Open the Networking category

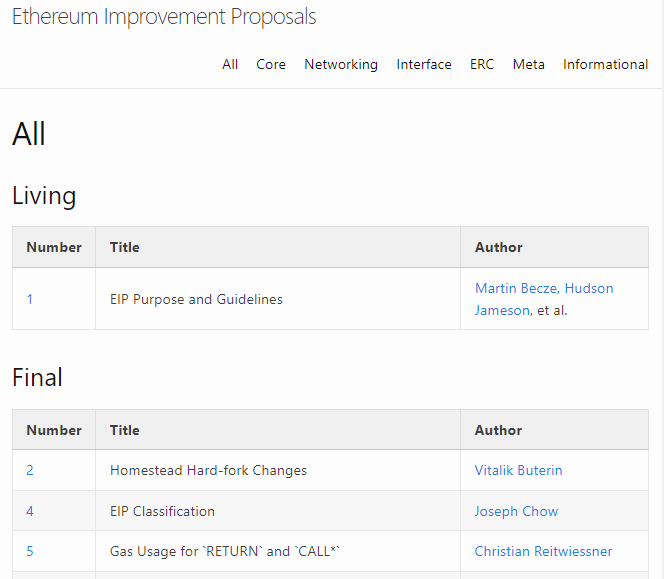tap(341, 64)
